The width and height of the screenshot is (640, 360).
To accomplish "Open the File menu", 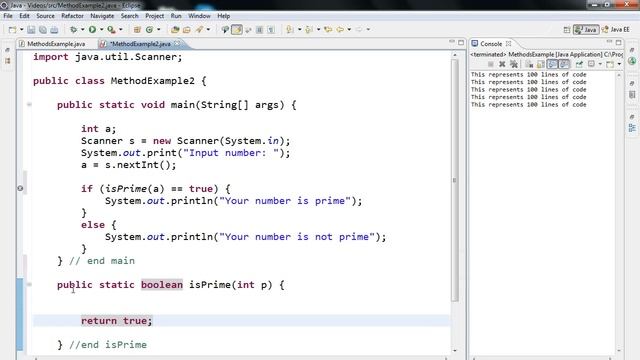I will click(8, 16).
